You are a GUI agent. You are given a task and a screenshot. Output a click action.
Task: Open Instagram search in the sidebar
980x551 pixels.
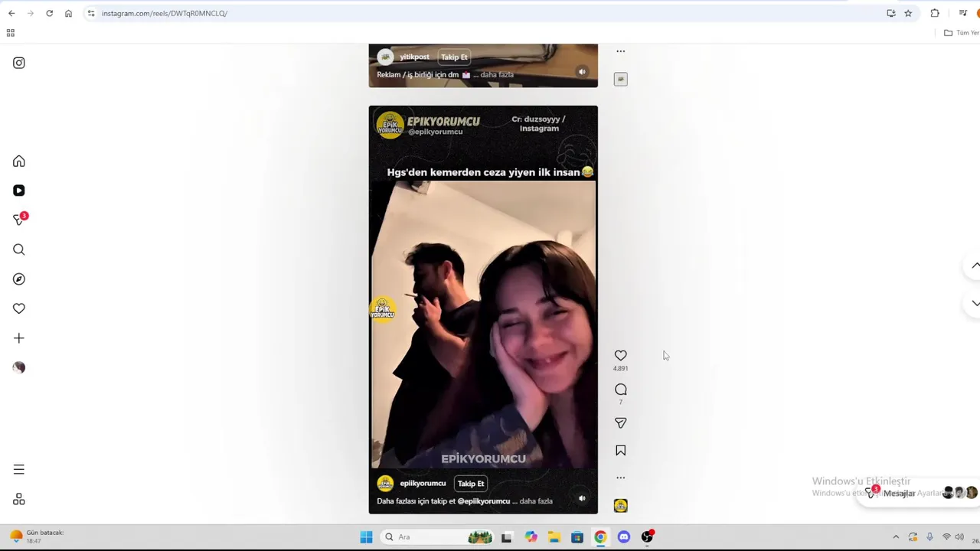tap(19, 249)
